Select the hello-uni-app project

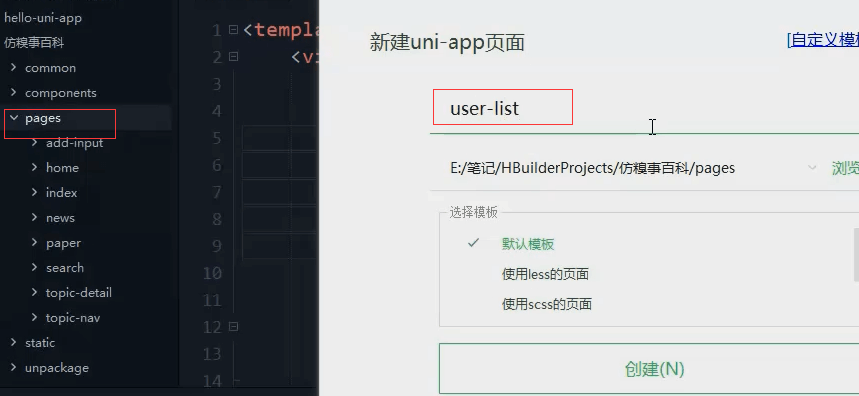tap(43, 18)
